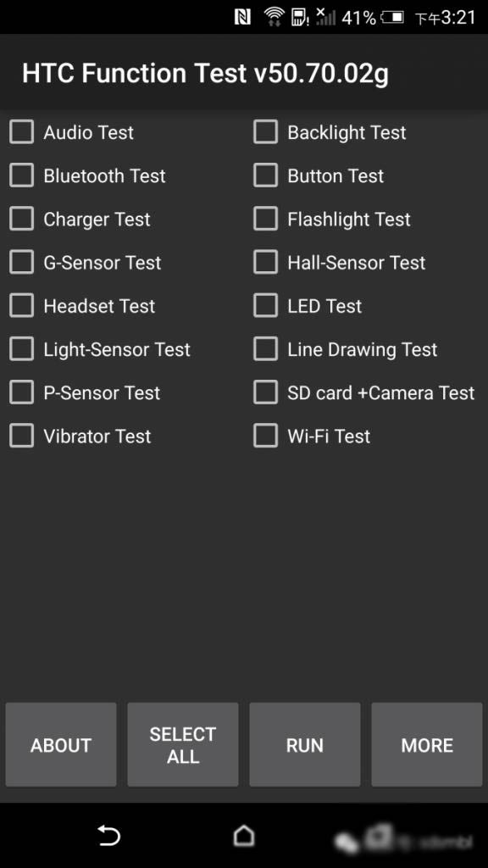Check the Line Drawing Test option
Viewport: 488px width, 868px height.
pos(265,349)
